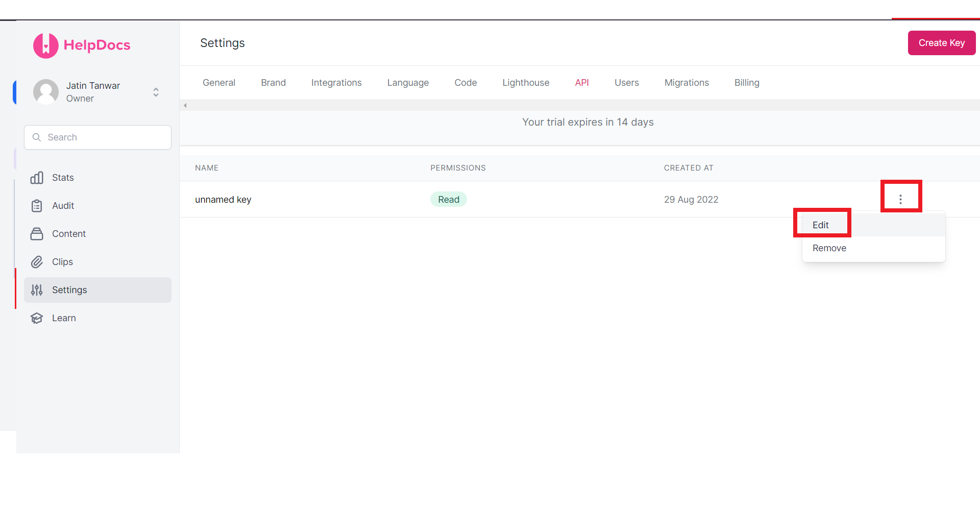Screen dimensions: 980x505
Task: Click the Stats bar chart icon
Action: click(37, 178)
